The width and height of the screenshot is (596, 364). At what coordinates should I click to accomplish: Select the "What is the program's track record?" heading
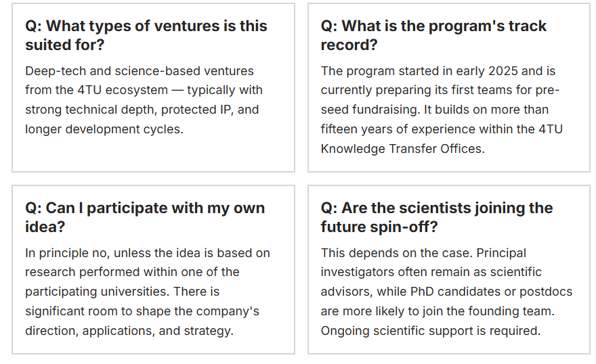coord(433,35)
